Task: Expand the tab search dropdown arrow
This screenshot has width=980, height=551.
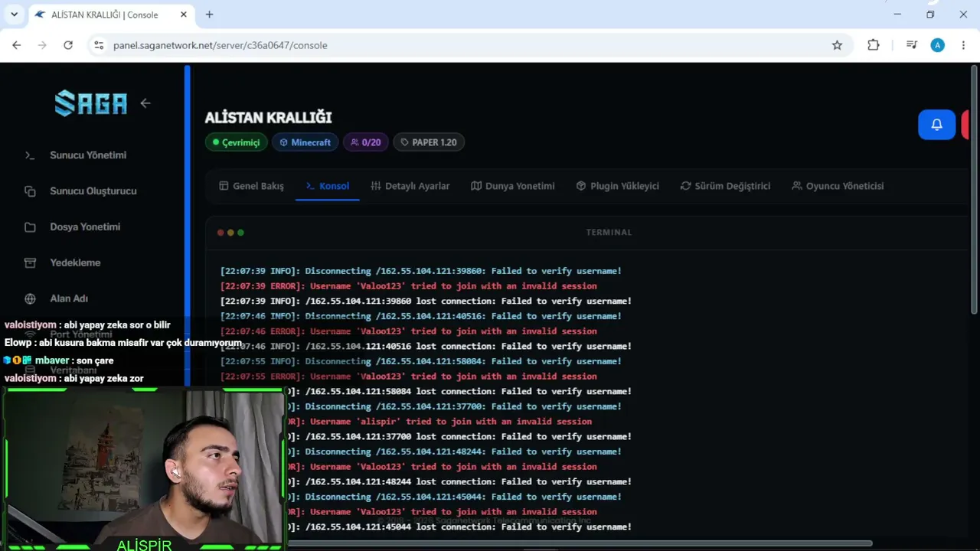Action: pyautogui.click(x=14, y=15)
